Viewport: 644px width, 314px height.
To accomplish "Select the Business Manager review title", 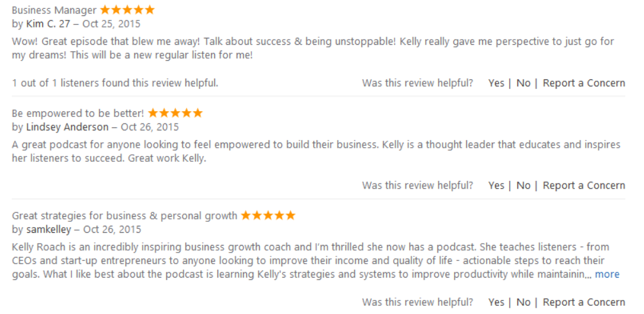I will [54, 10].
